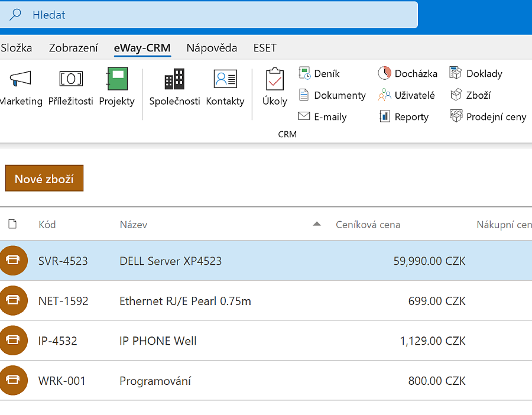Image resolution: width=532 pixels, height=415 pixels.
Task: Click the Reporty chart icon
Action: [384, 116]
